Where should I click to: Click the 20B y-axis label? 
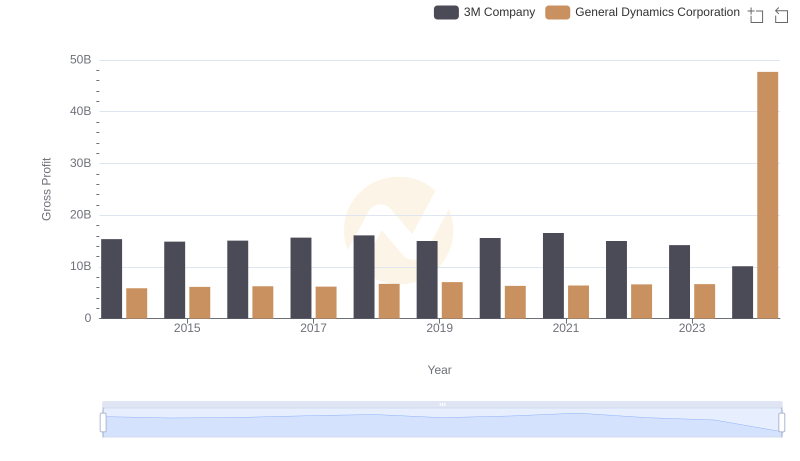80,215
